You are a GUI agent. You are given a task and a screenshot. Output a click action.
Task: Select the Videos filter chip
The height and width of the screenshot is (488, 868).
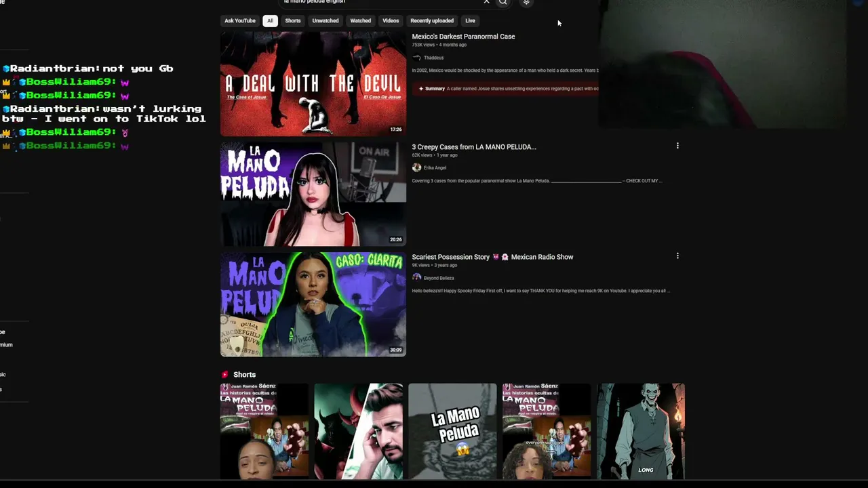pyautogui.click(x=391, y=20)
